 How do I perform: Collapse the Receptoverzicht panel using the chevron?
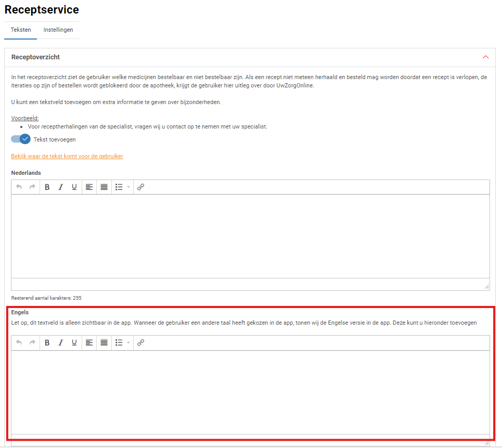(x=485, y=57)
